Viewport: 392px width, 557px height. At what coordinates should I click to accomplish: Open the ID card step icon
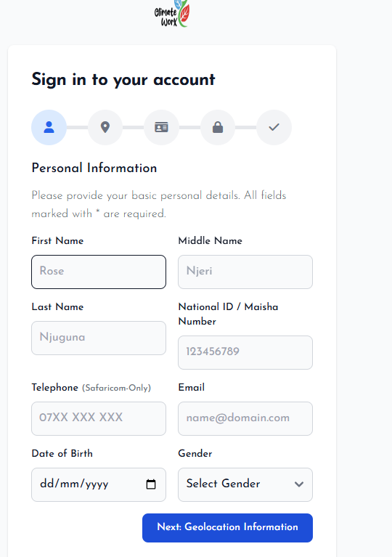pyautogui.click(x=162, y=127)
